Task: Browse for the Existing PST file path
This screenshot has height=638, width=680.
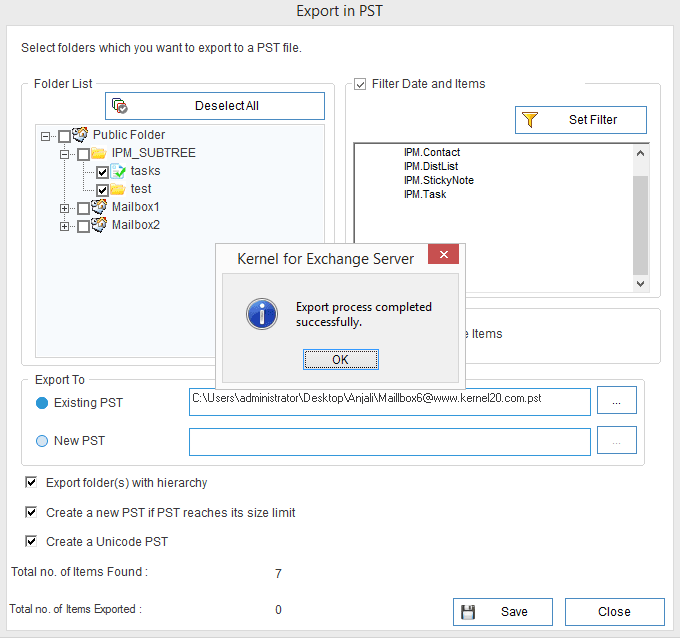Action: pos(617,400)
